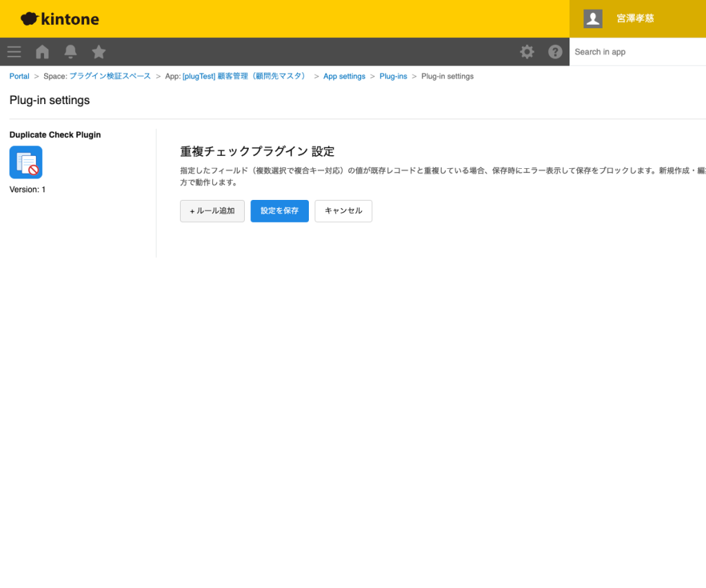Open notifications via the bell icon

[x=70, y=52]
